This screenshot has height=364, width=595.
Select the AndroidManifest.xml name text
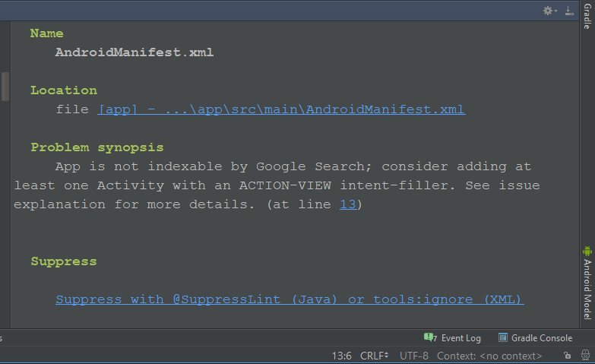135,52
